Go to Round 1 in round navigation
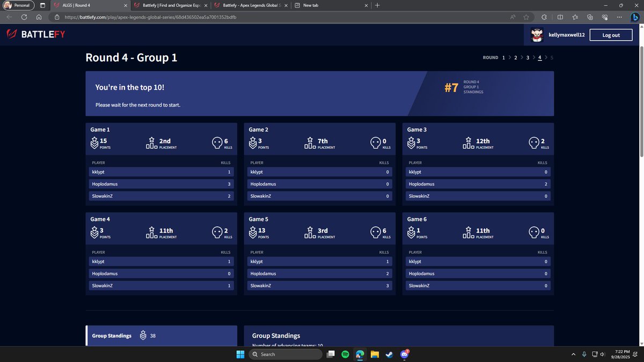 pos(503,57)
